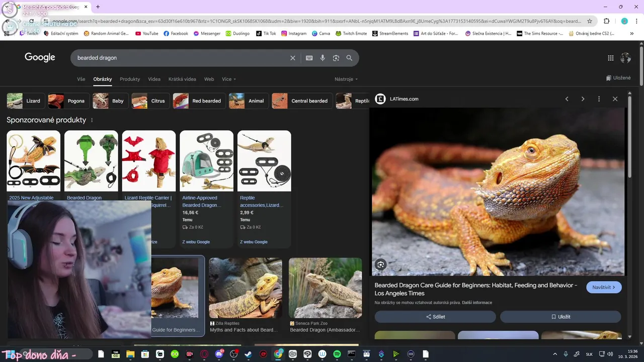Screen dimensions: 644x362
Task: Visit the page with the Navštívit button
Action: [604, 288]
